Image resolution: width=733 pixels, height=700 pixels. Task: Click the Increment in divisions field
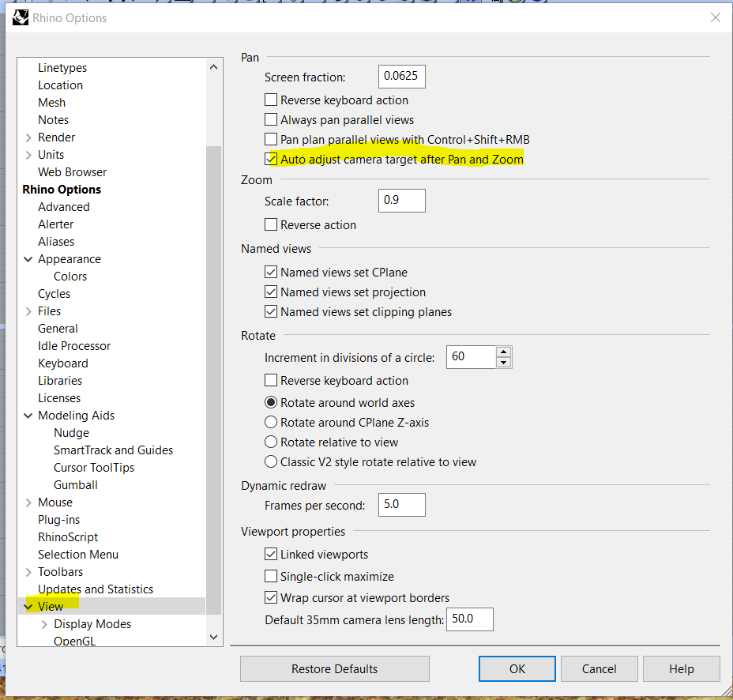pyautogui.click(x=471, y=357)
